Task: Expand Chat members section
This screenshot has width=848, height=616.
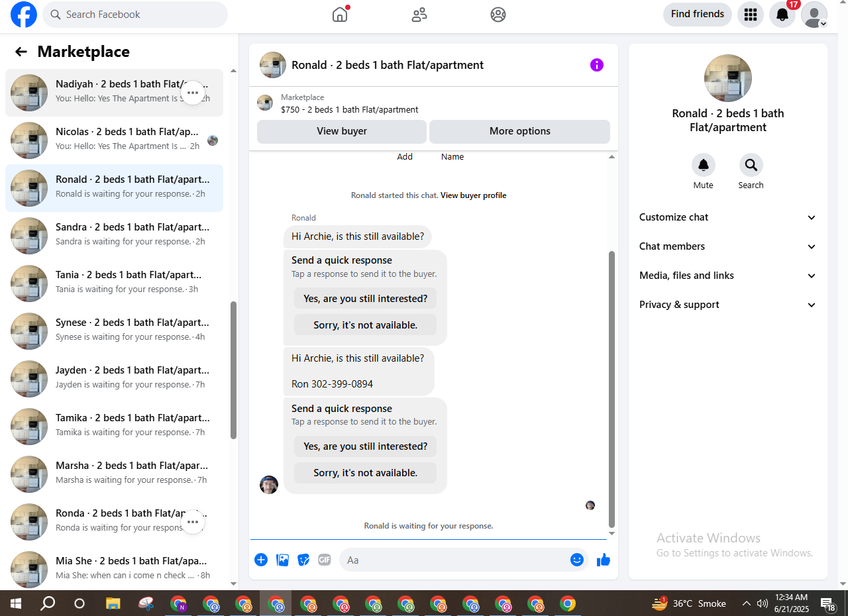Action: [x=728, y=246]
